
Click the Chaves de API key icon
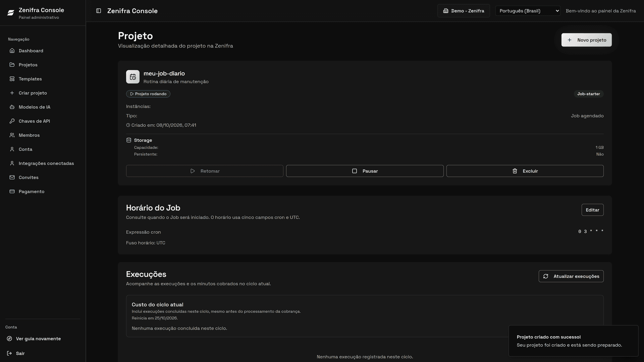pos(12,121)
